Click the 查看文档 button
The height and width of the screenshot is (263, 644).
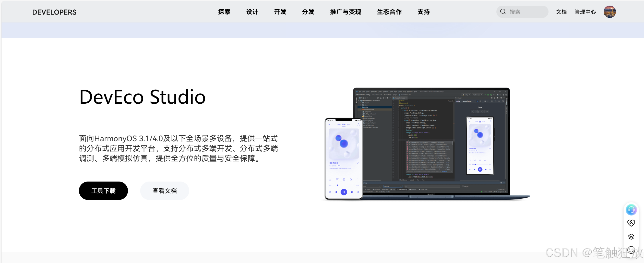pos(165,191)
